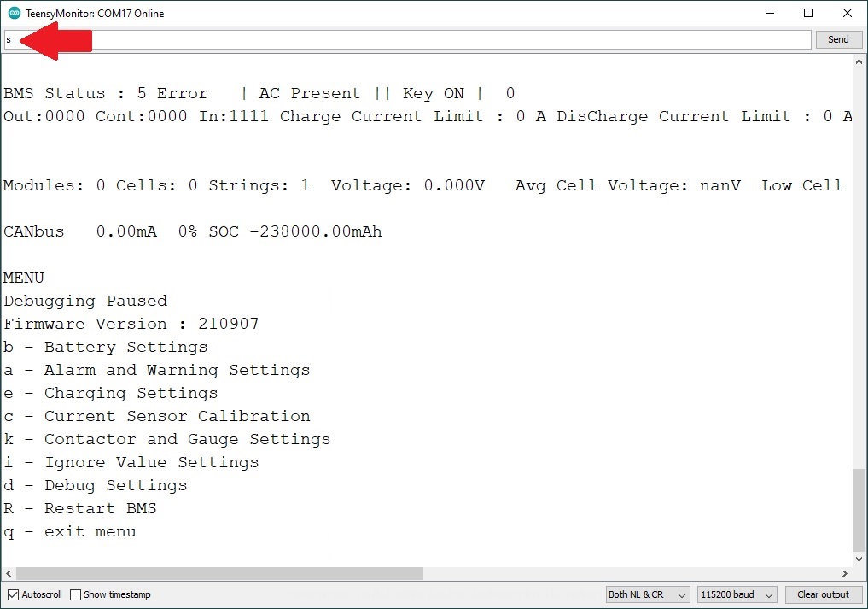This screenshot has width=868, height=609.
Task: Minimize the TeensyMonitor window
Action: point(770,13)
